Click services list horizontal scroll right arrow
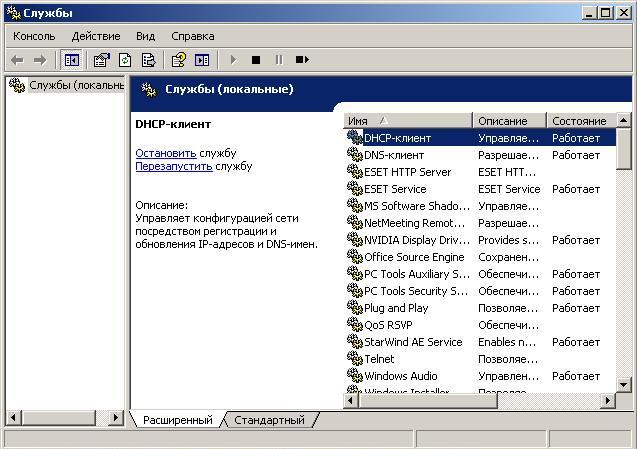637x449 pixels. tap(608, 401)
